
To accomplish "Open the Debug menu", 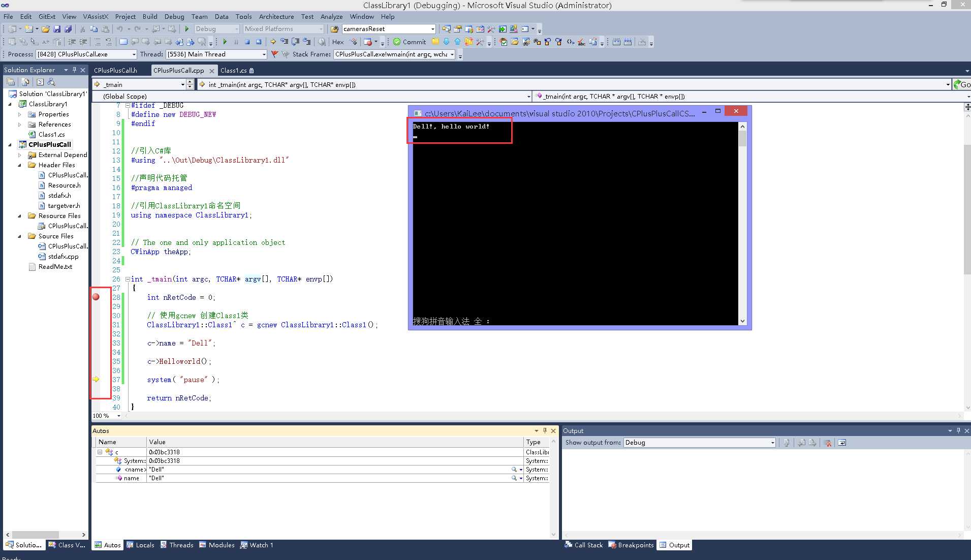I will pos(174,16).
